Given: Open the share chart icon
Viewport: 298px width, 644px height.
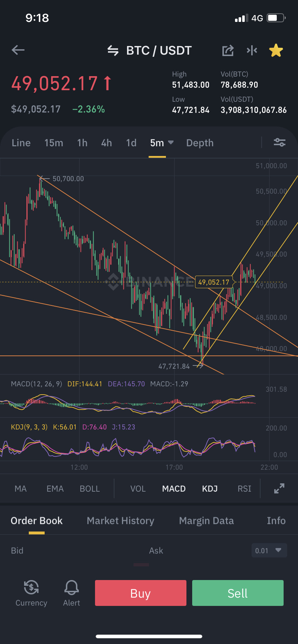Looking at the screenshot, I should pyautogui.click(x=228, y=51).
